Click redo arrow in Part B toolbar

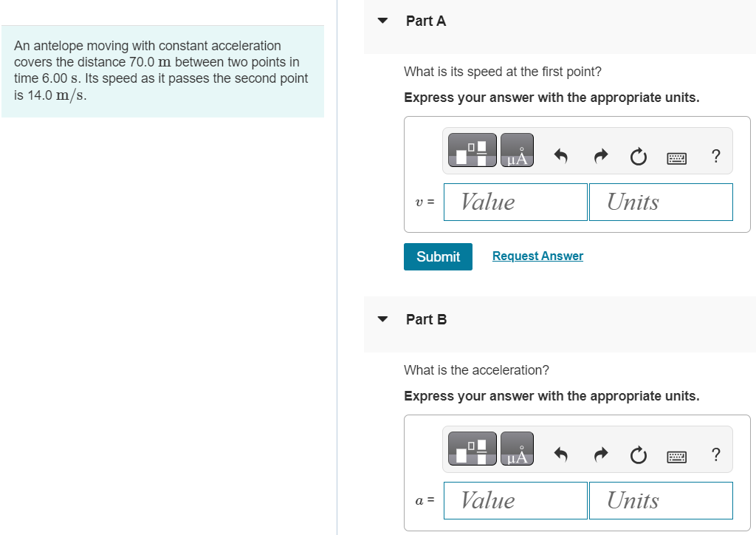[601, 455]
